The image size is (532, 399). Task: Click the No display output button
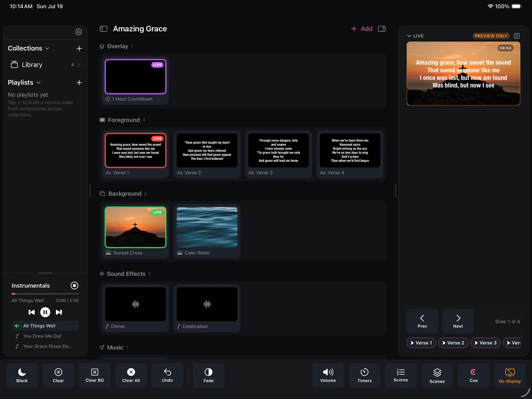tap(510, 375)
